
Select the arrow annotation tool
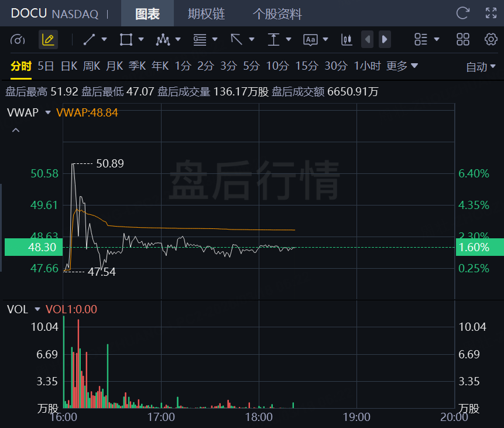click(236, 40)
